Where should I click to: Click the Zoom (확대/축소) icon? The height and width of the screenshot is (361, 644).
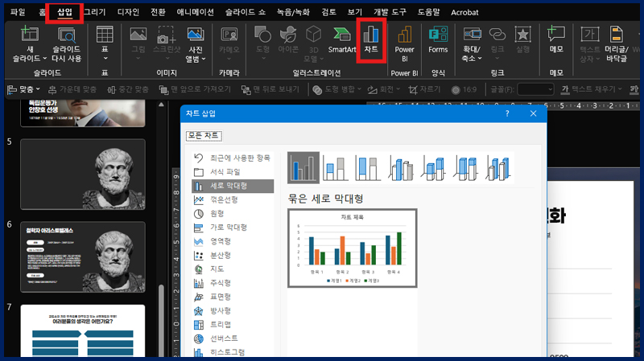[x=472, y=34]
